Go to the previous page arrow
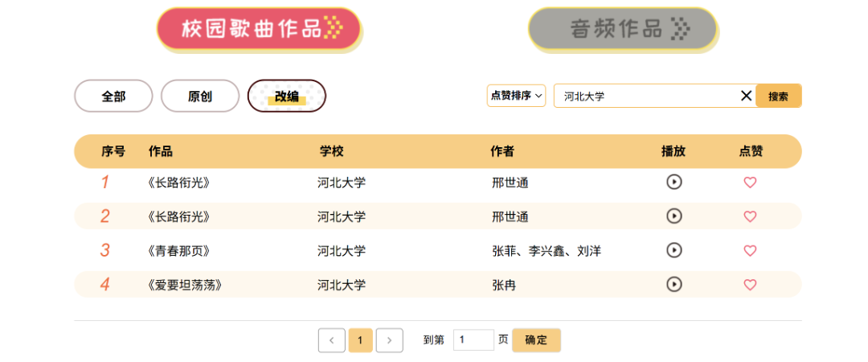868x362 pixels. coord(332,340)
